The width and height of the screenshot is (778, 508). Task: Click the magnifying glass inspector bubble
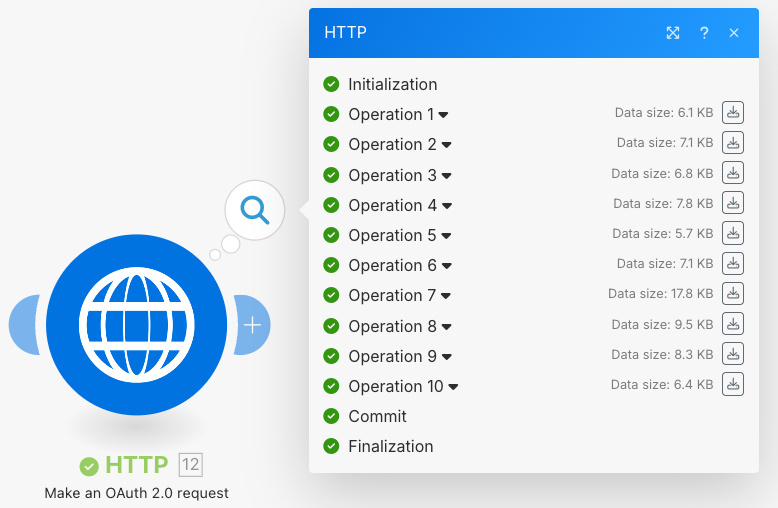(255, 210)
